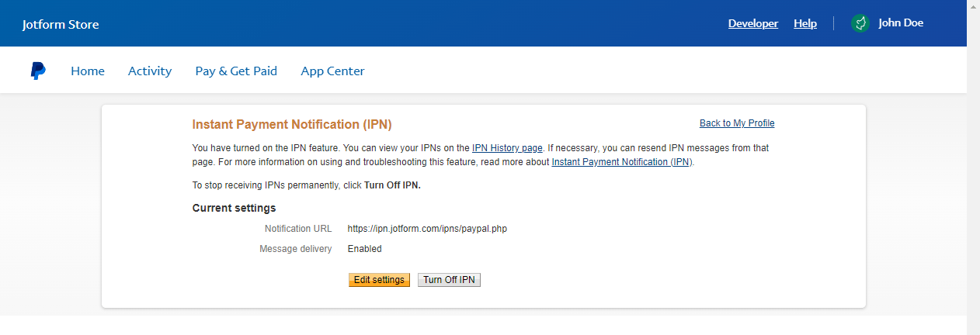Click the orange Instant Payment Notification (IPN) heading
Screen dimensions: 980x335
tap(291, 124)
